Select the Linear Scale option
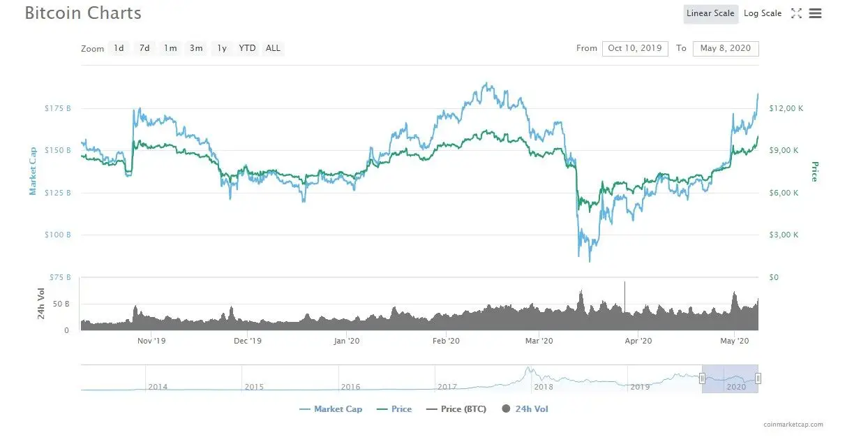This screenshot has width=868, height=442. [710, 13]
